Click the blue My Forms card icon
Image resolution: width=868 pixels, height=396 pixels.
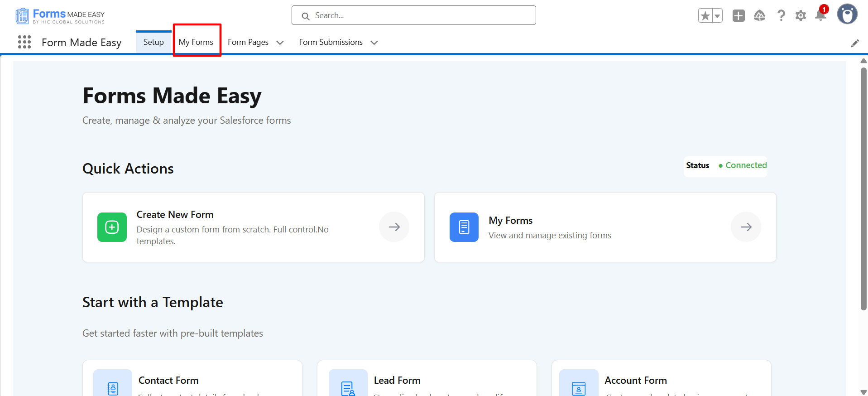[464, 227]
